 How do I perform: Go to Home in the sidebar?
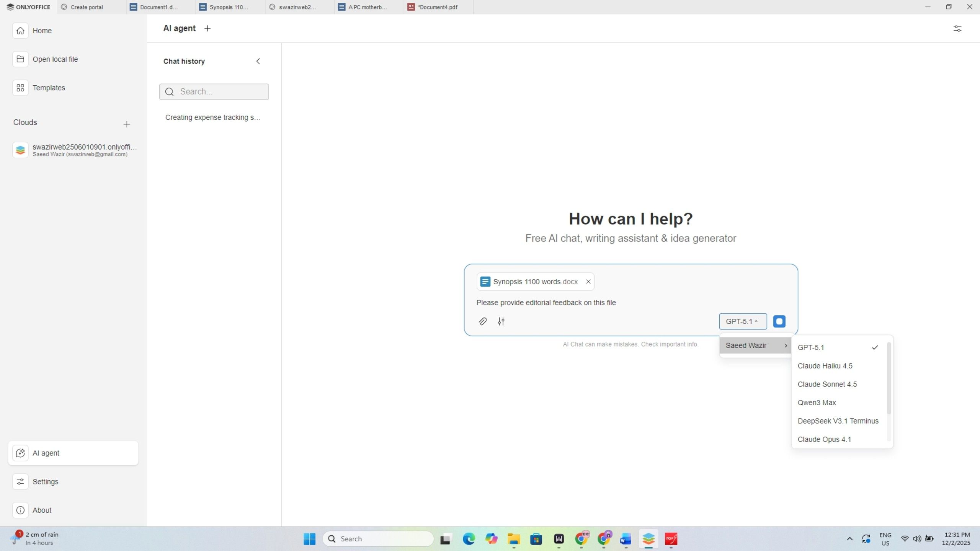pos(73,31)
